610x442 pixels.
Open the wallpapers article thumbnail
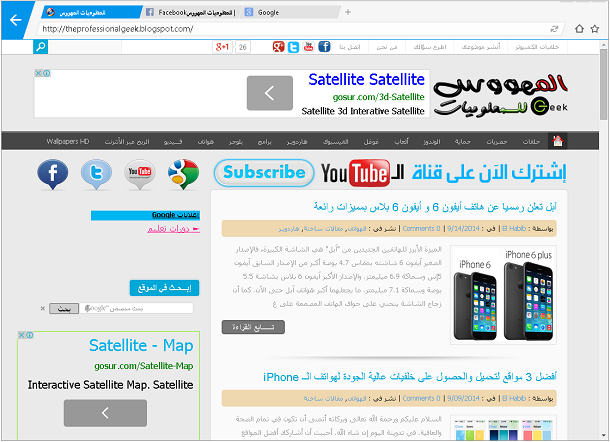point(503,428)
